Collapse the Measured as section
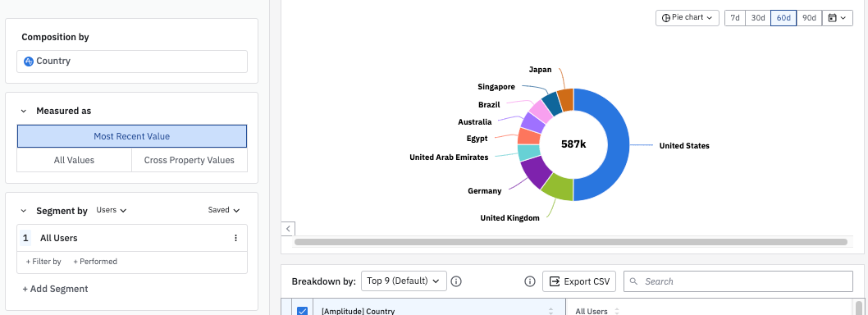Image resolution: width=868 pixels, height=315 pixels. click(x=24, y=112)
